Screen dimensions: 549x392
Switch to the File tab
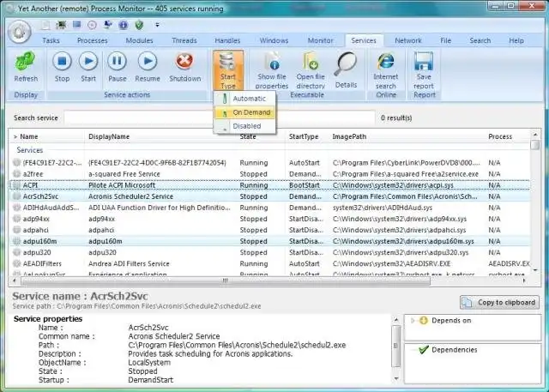[x=445, y=40]
